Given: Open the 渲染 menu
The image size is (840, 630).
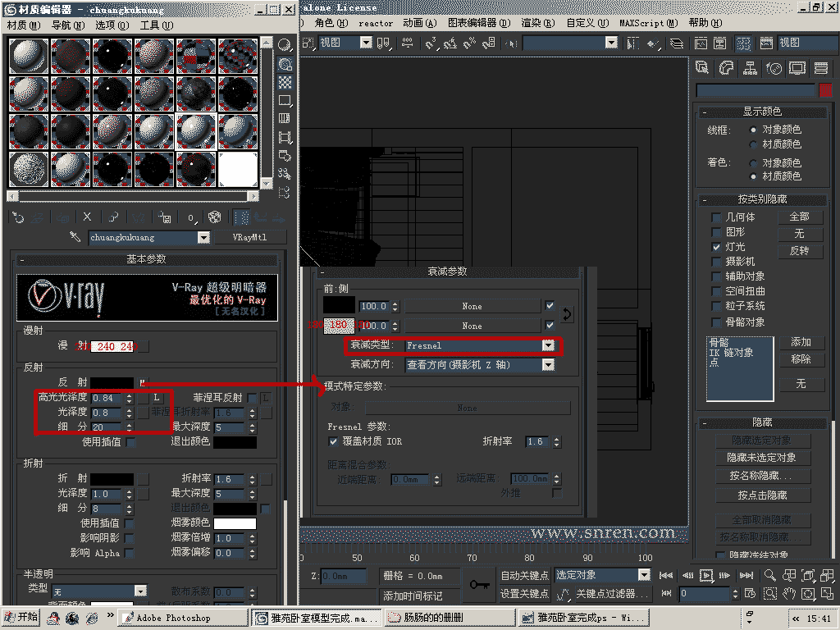Looking at the screenshot, I should click(x=538, y=23).
